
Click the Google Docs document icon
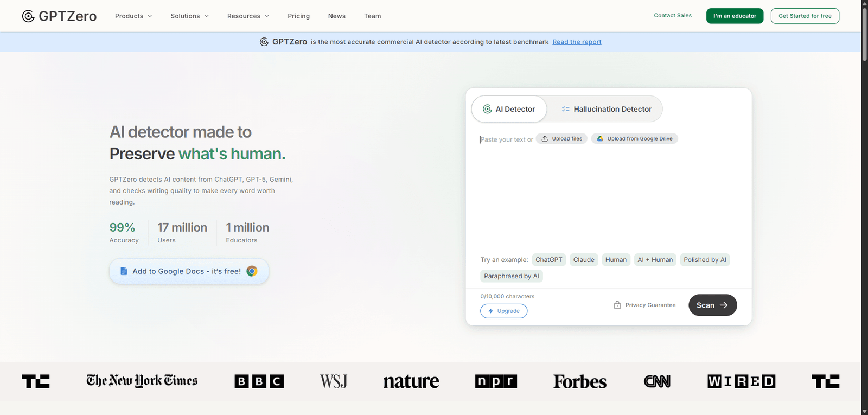[124, 271]
